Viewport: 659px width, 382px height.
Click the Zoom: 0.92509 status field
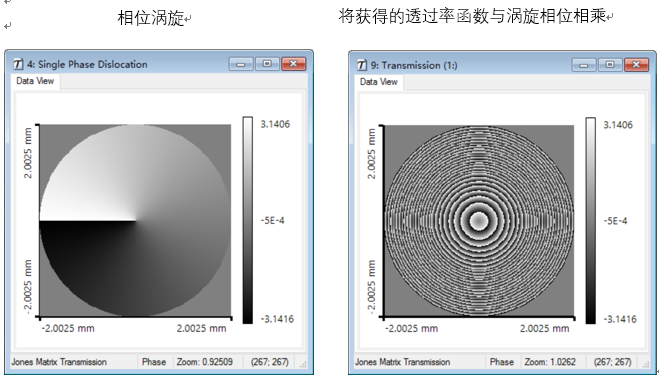205,362
